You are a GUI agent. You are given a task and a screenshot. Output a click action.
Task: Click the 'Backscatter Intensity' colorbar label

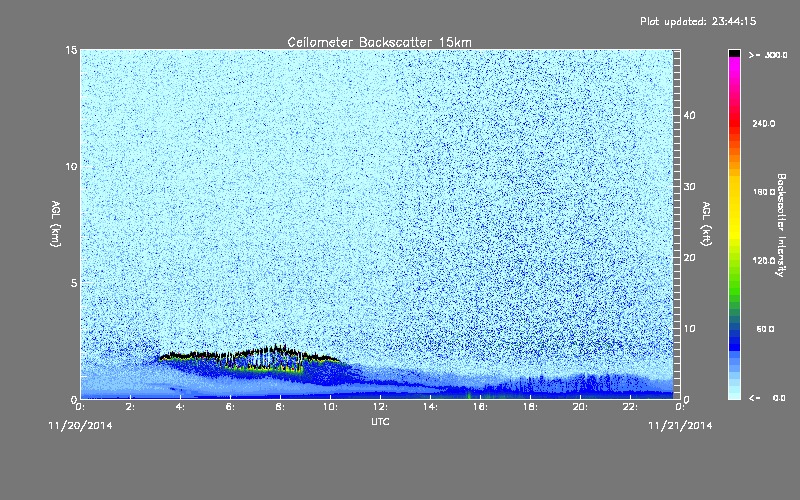(x=781, y=225)
